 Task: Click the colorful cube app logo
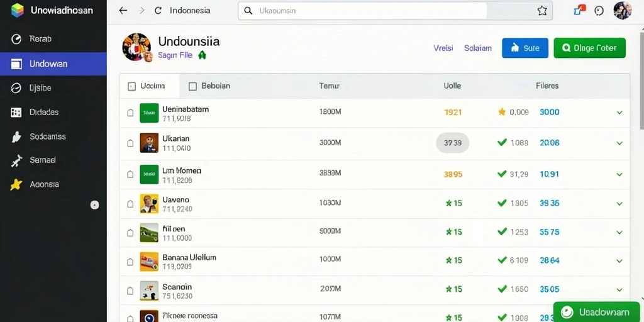[x=17, y=10]
